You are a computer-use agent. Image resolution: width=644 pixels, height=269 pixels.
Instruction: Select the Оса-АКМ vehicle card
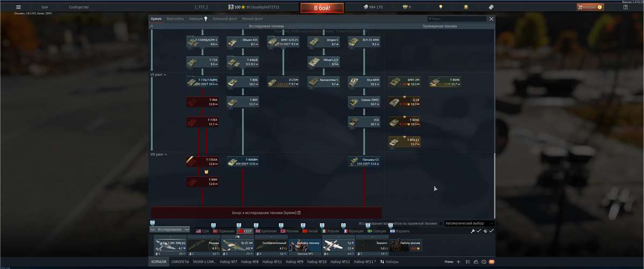tap(363, 82)
